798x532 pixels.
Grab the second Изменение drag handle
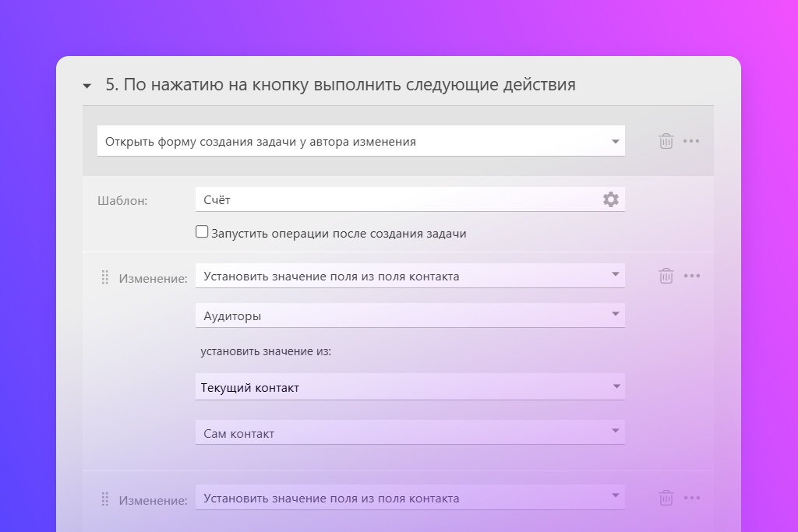click(105, 499)
